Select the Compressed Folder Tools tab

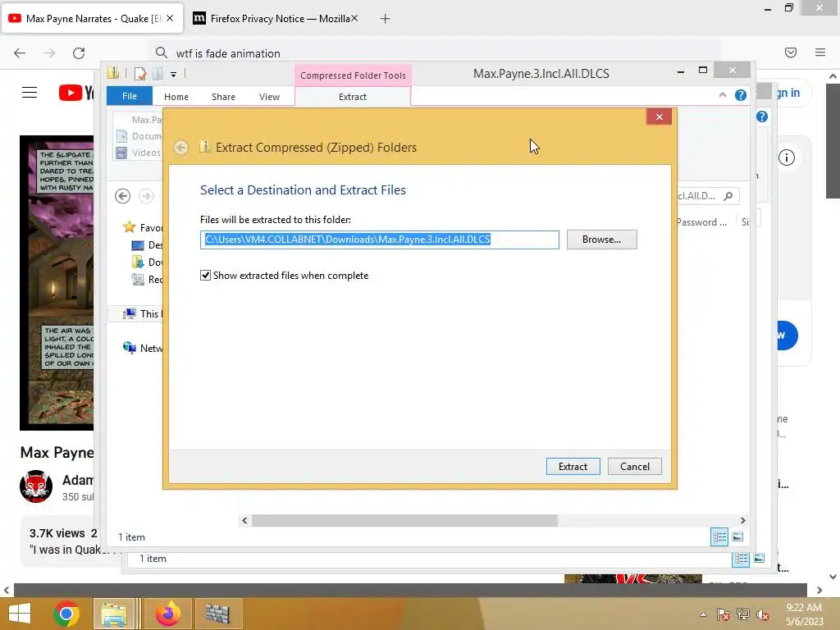pyautogui.click(x=353, y=75)
